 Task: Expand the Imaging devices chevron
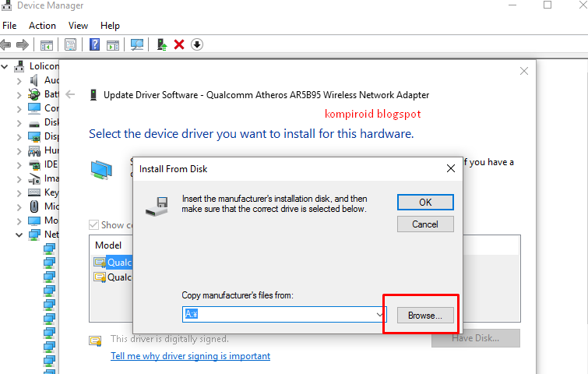click(19, 179)
